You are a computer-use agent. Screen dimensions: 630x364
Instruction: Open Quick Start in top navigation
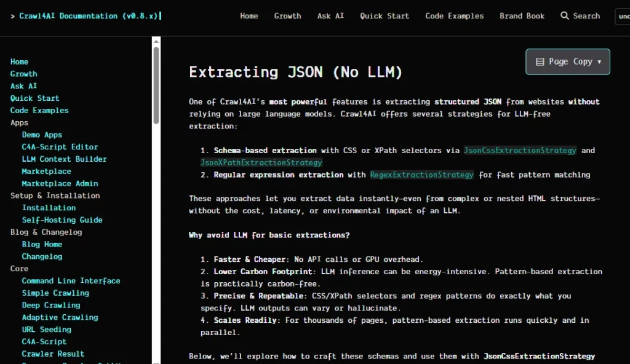click(x=384, y=15)
